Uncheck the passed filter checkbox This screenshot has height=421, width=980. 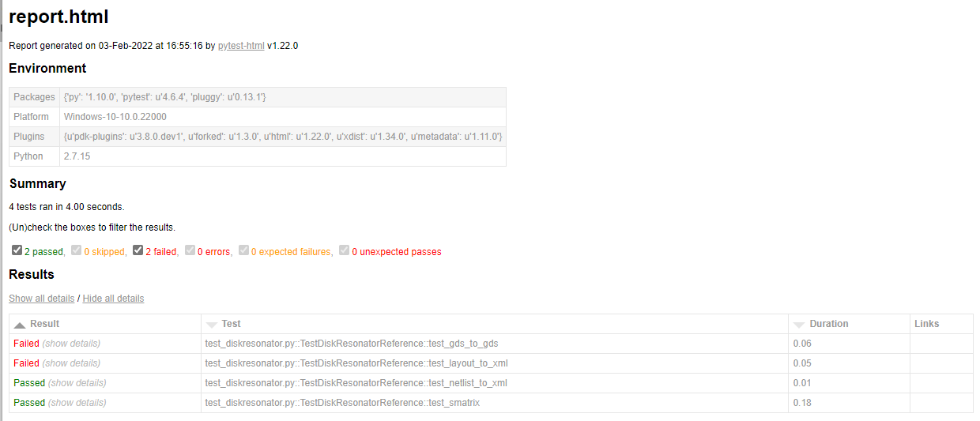pos(17,250)
